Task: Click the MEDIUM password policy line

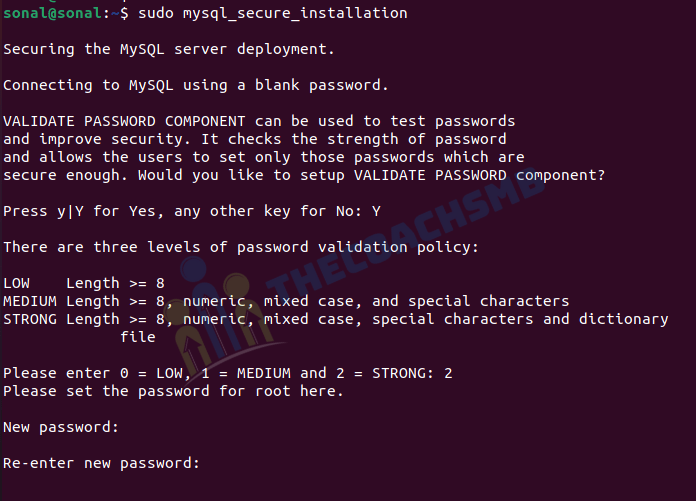Action: (286, 301)
